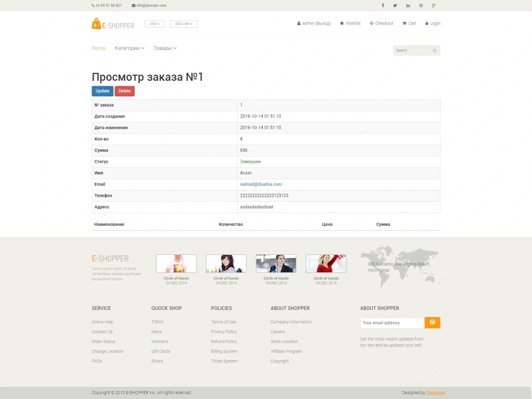The height and width of the screenshot is (399, 532).
Task: Open Mens quick shop link
Action: coord(156,332)
